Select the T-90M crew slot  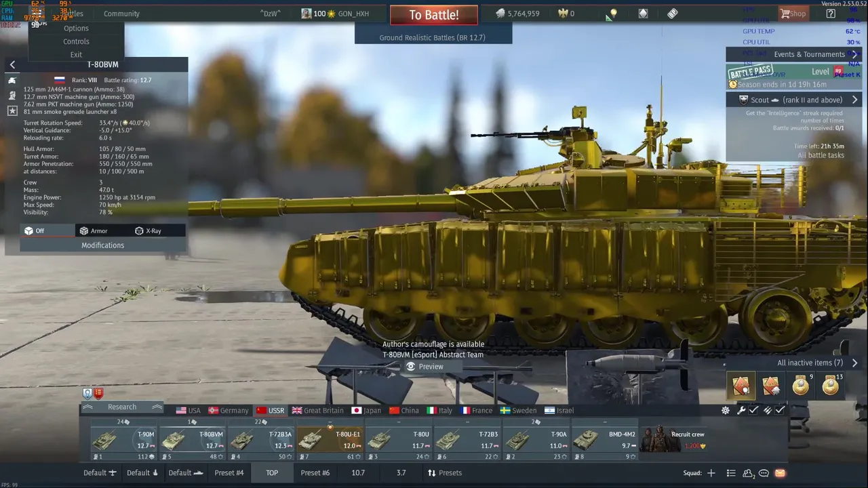coord(123,440)
